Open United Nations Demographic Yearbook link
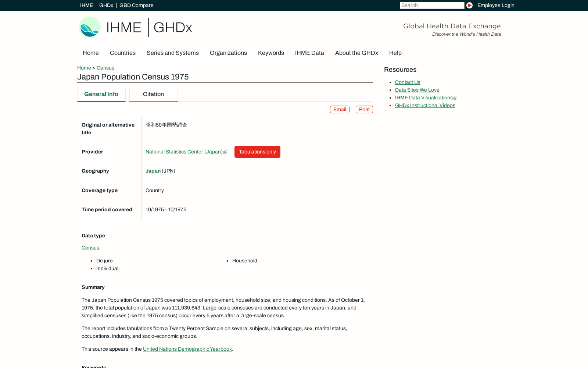This screenshot has height=368, width=588. [x=187, y=349]
